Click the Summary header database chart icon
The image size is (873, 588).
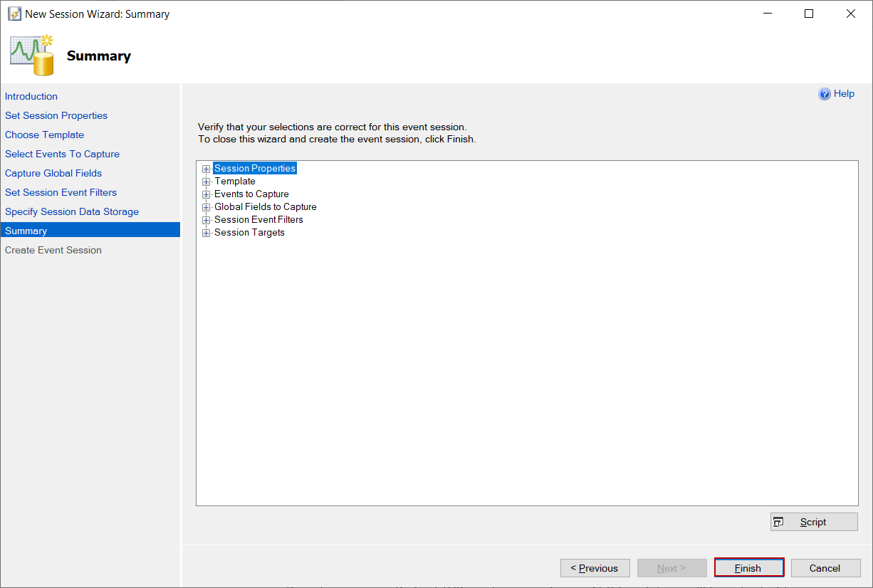(x=33, y=55)
